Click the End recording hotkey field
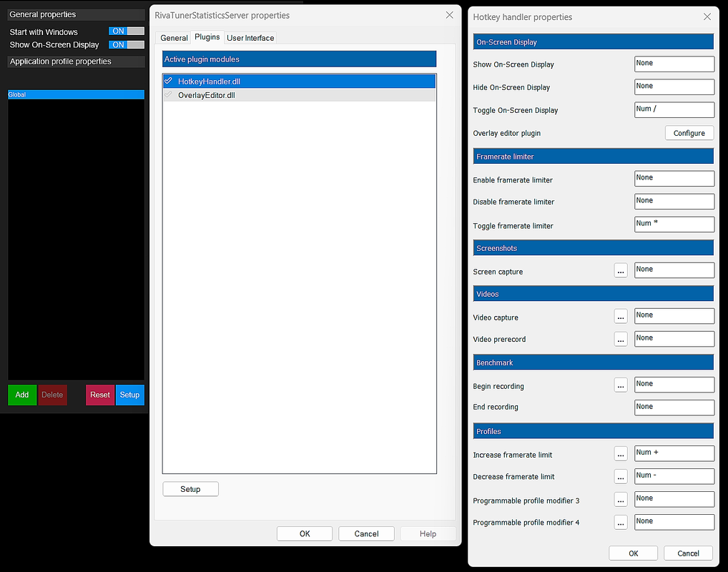Screen dimensions: 728x572 [674, 408]
